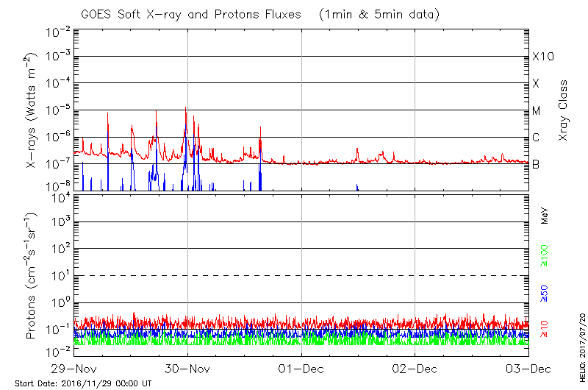Click the B flare class label
Viewport: 588px width, 390px height.
[x=536, y=164]
